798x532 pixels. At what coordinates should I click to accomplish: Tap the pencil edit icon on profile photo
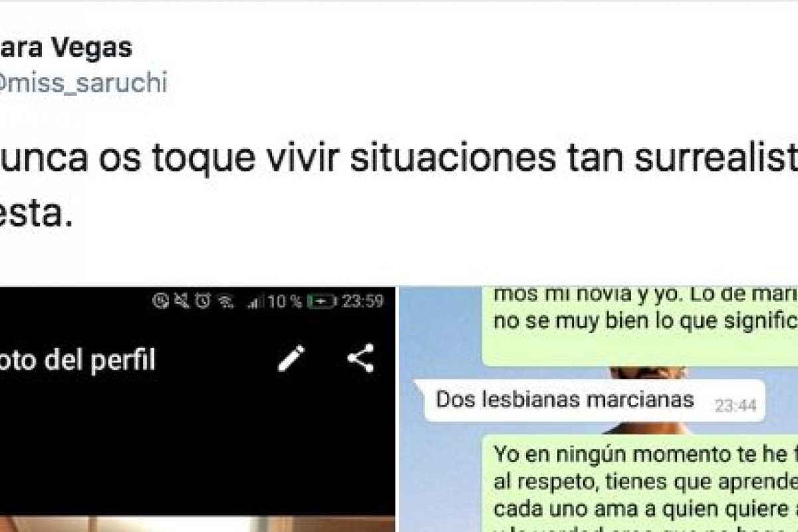pos(291,358)
